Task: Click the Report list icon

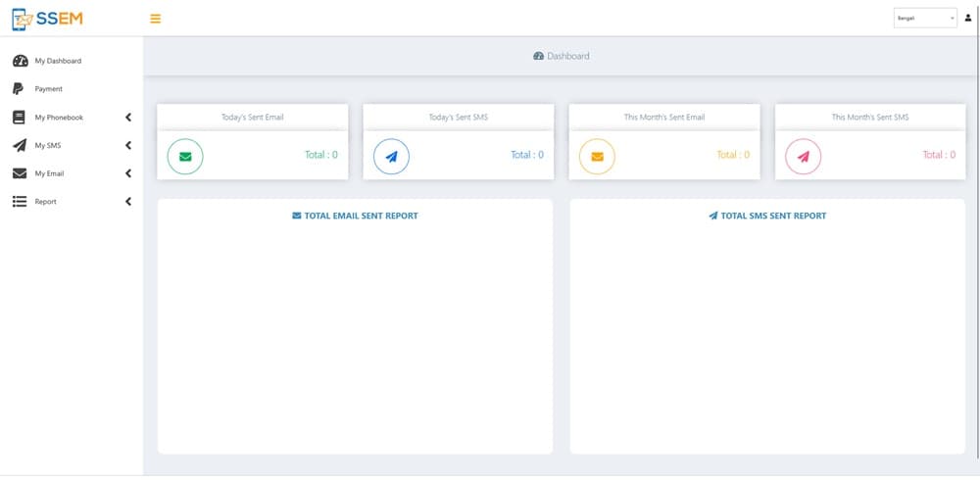Action: 19,202
